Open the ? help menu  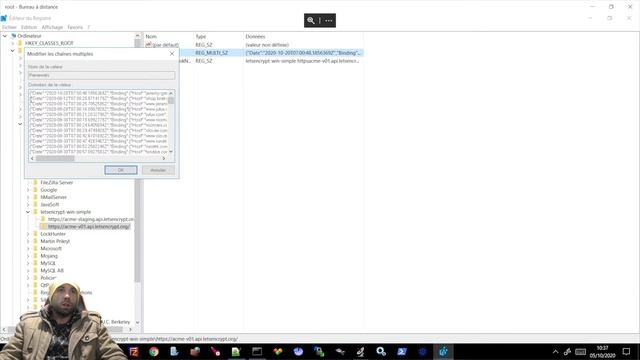click(89, 27)
